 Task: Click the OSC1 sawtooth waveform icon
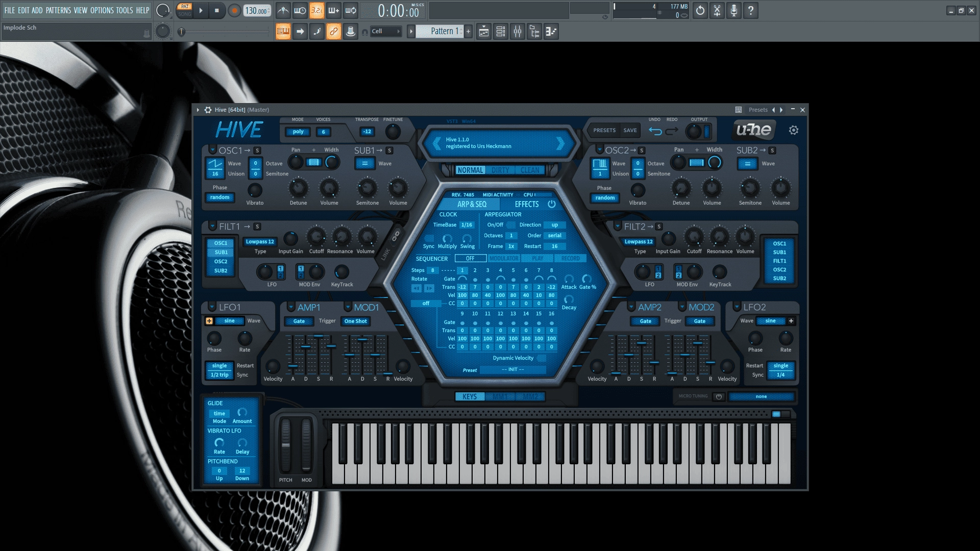click(x=215, y=164)
